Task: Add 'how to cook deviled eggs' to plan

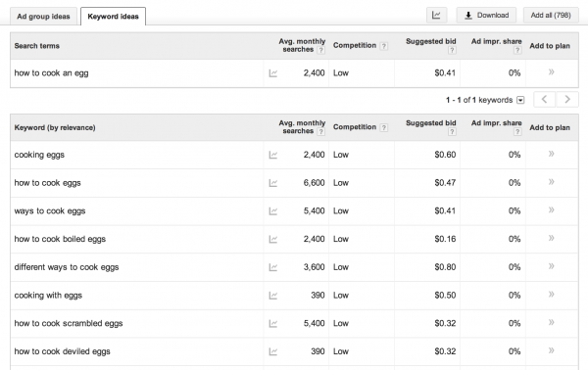Action: click(x=551, y=350)
